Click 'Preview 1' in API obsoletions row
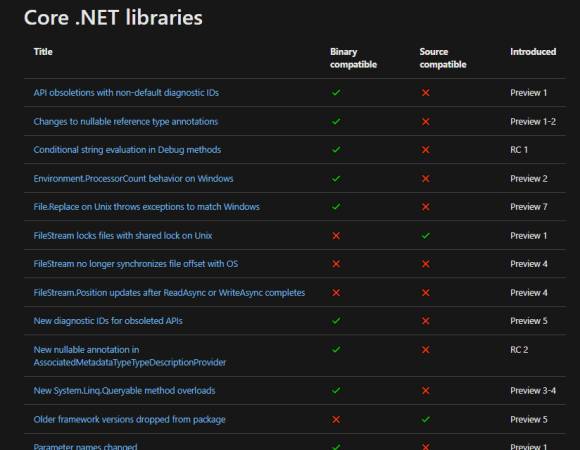Image resolution: width=580 pixels, height=450 pixels. tap(528, 93)
